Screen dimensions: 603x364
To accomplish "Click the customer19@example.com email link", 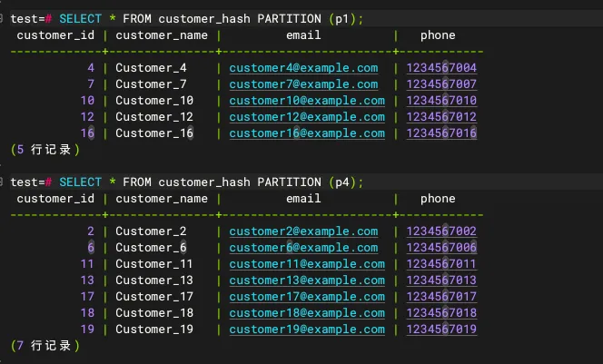I will 307,330.
